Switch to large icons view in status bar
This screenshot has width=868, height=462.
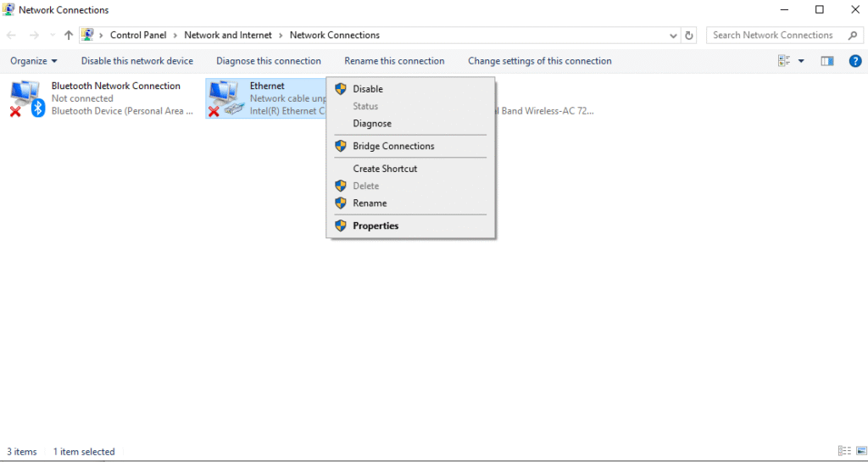[858, 451]
